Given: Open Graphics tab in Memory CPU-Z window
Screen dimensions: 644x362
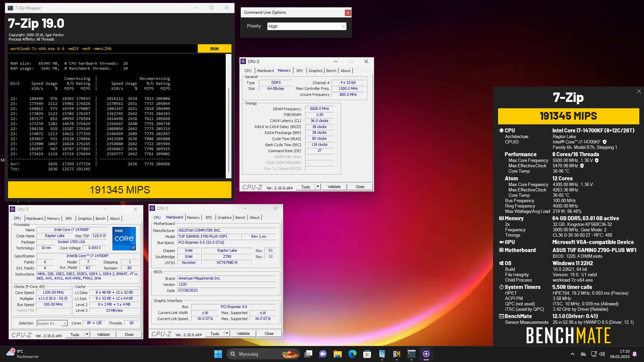Looking at the screenshot, I should pos(315,71).
